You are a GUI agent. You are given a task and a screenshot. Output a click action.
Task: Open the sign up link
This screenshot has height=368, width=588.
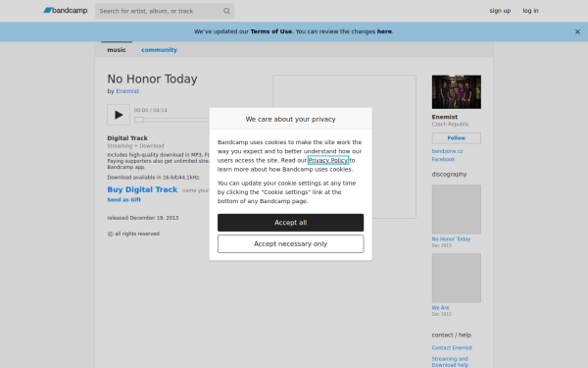pyautogui.click(x=500, y=11)
